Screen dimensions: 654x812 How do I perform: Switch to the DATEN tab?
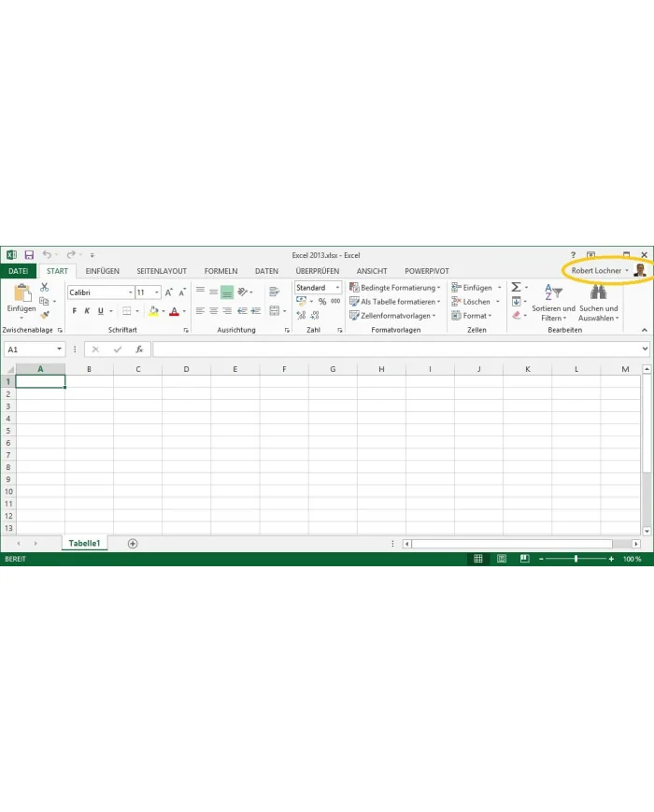(266, 271)
